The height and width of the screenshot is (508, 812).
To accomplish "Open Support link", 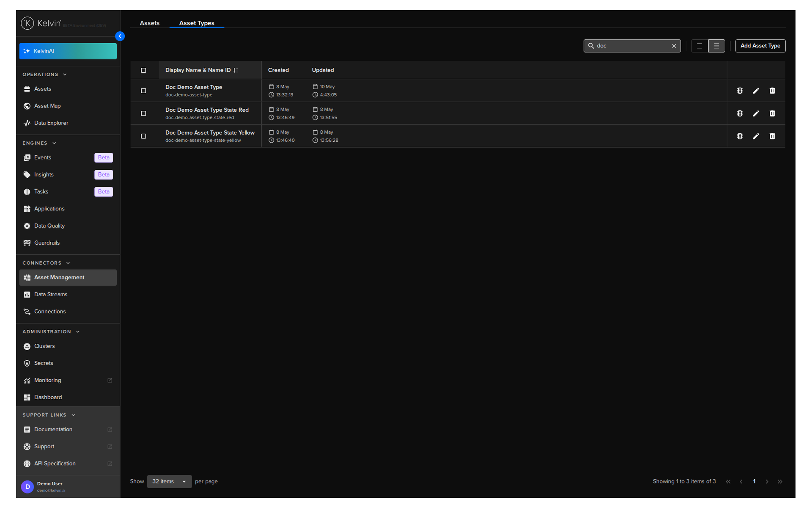I will coord(68,447).
